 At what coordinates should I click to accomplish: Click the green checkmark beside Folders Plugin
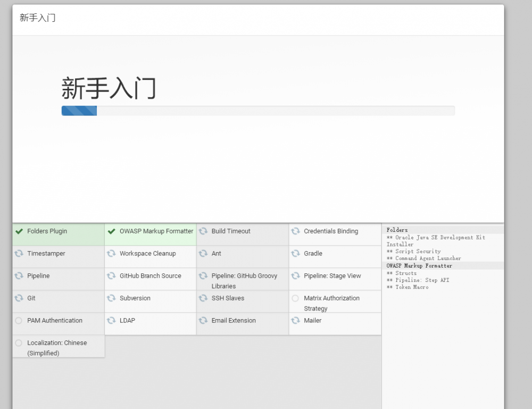pos(20,231)
